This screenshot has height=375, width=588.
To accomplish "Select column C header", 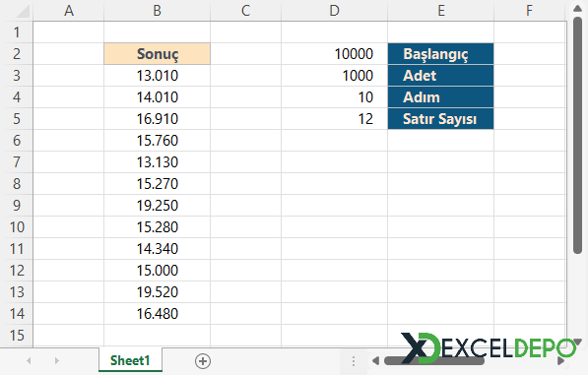I will [245, 11].
